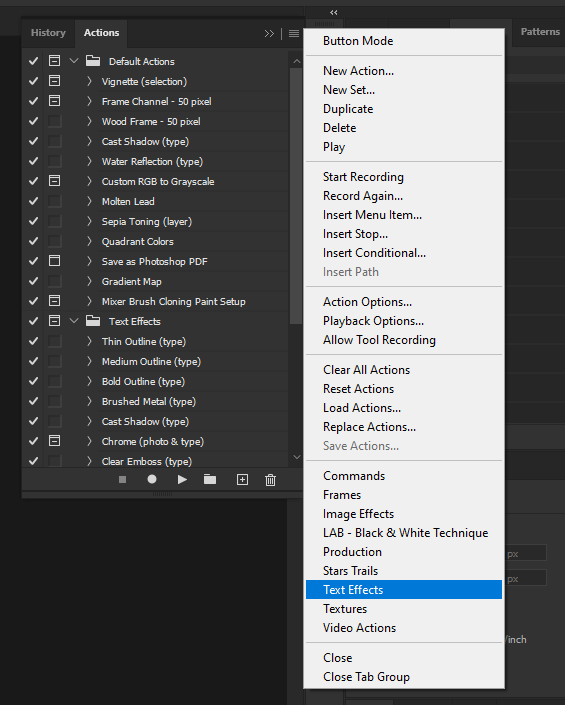The height and width of the screenshot is (705, 565).
Task: Expand Sepia Toning (layer) action
Action: click(89, 221)
